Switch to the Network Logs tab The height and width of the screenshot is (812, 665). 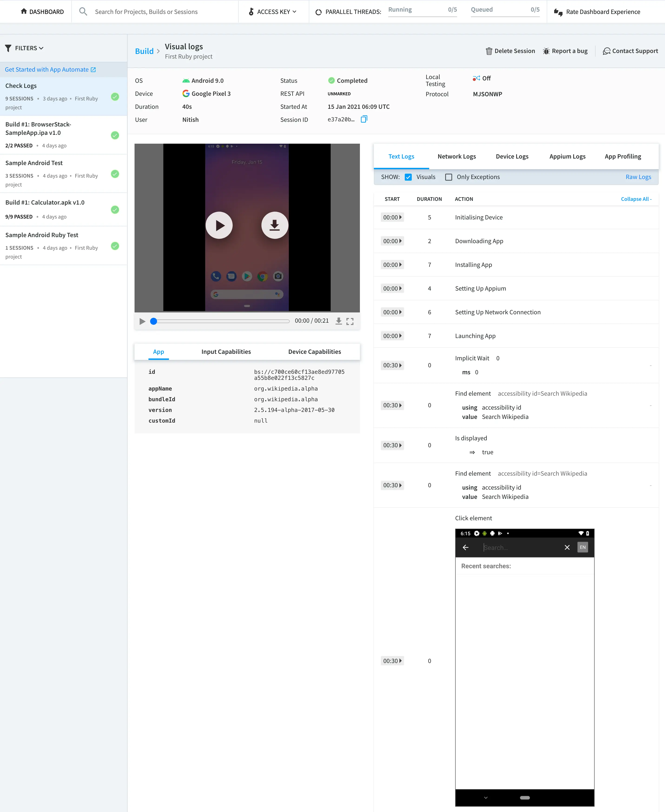[457, 156]
